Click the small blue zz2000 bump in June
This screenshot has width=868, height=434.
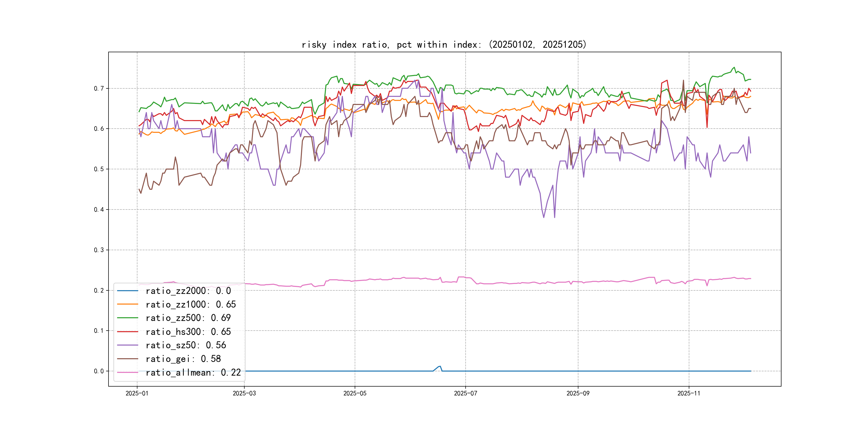point(439,366)
